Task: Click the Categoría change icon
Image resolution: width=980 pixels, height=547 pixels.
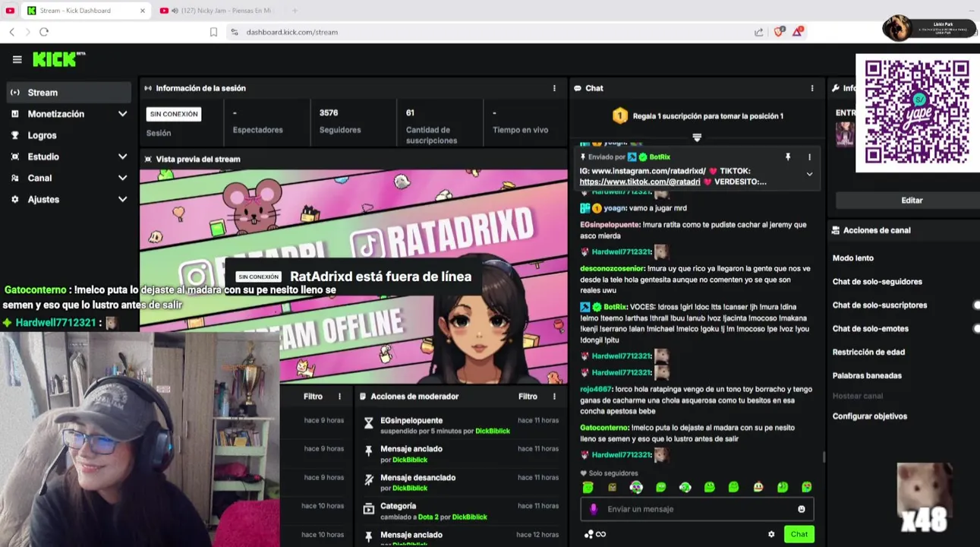Action: click(369, 509)
